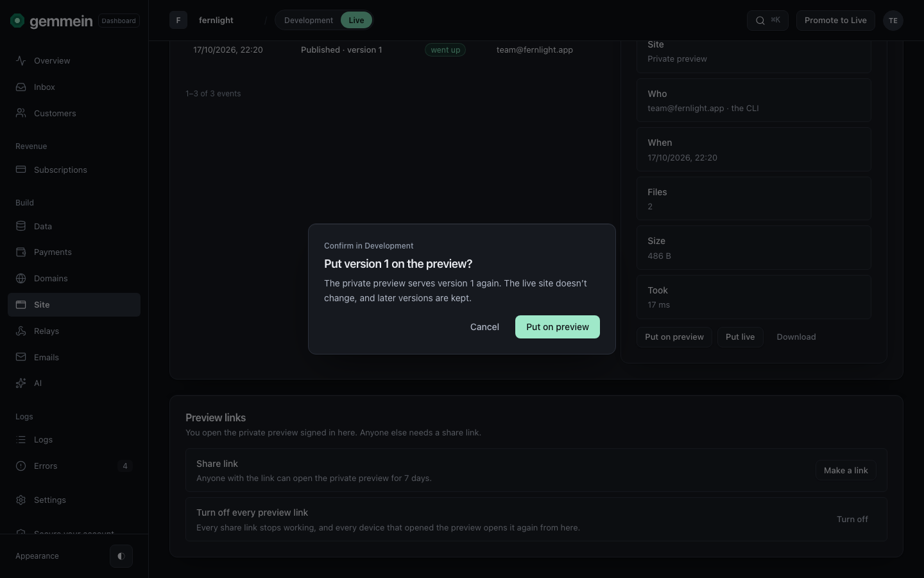
Task: Click the F project initial badge
Action: coord(178,21)
